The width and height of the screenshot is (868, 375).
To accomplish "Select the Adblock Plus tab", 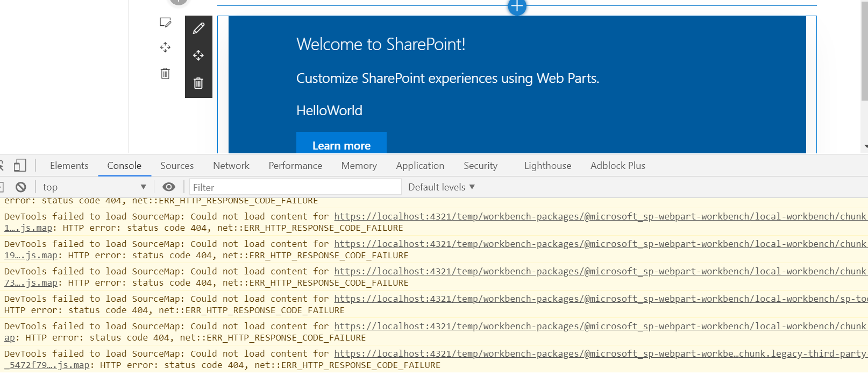I will tap(618, 166).
